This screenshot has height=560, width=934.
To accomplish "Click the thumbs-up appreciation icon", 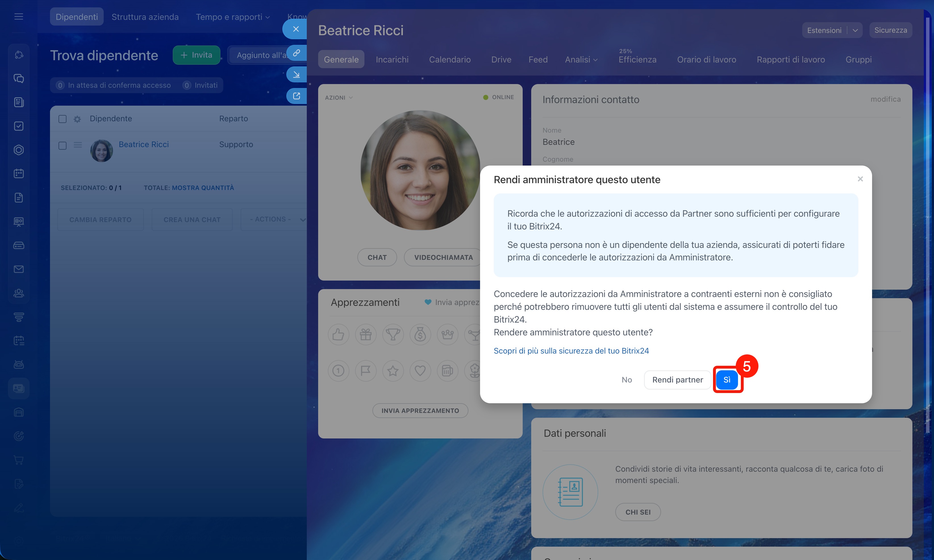I will [x=338, y=334].
